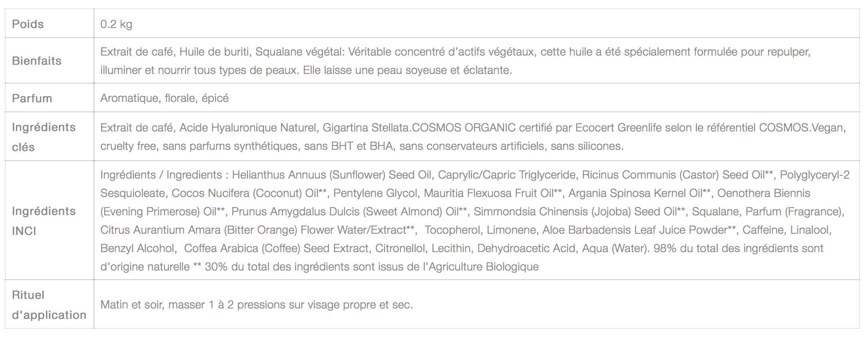
Task: Select the Parfum row label
Action: [x=32, y=98]
